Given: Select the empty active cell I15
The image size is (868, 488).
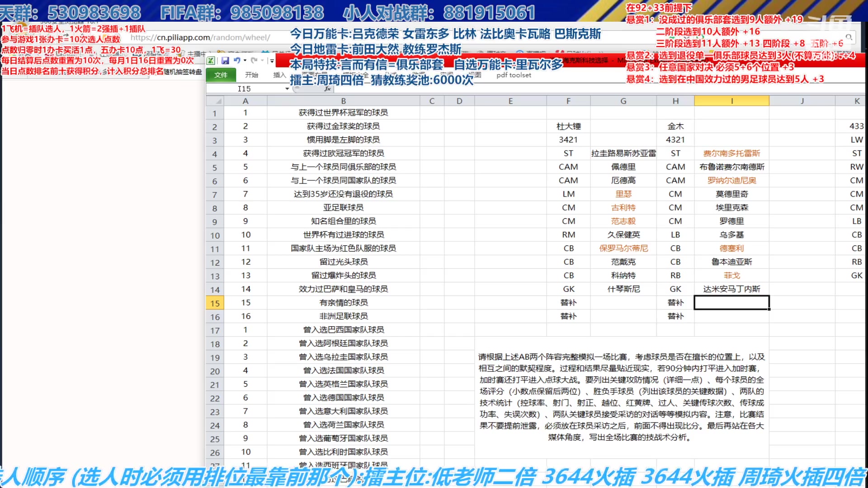Looking at the screenshot, I should pyautogui.click(x=731, y=302).
